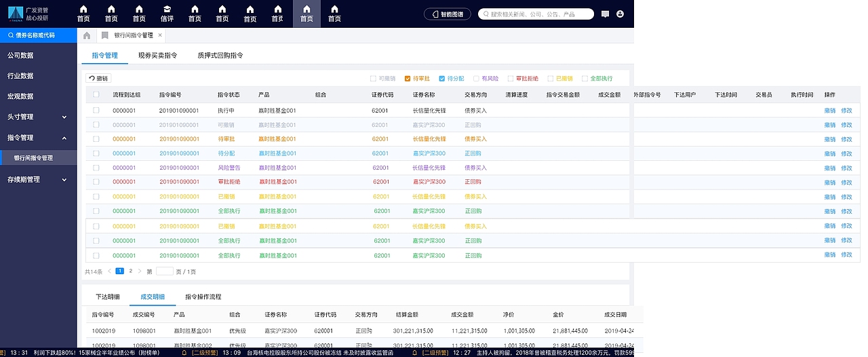The image size is (868, 357).
Task: Click the highlighted active 首页 nav item
Action: [x=307, y=14]
